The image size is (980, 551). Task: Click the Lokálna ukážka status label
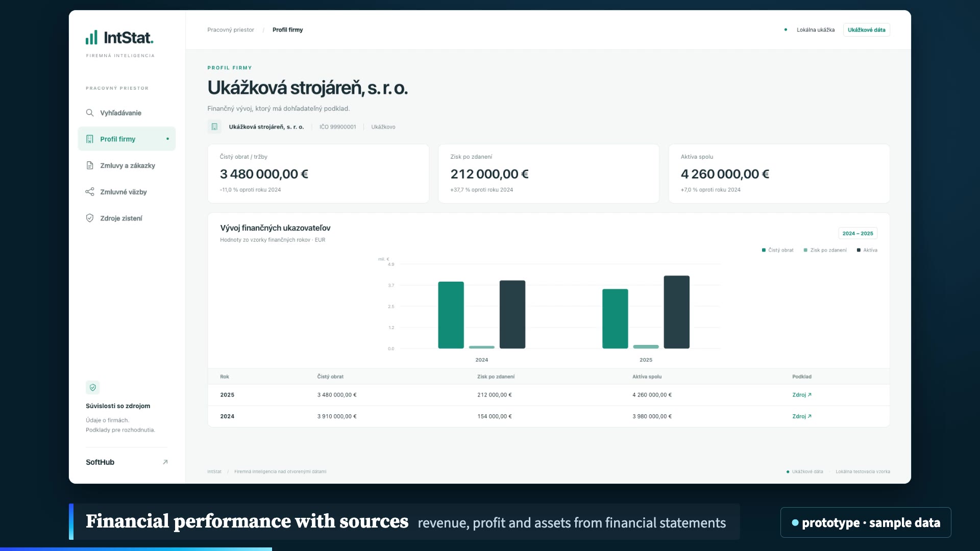tap(816, 30)
